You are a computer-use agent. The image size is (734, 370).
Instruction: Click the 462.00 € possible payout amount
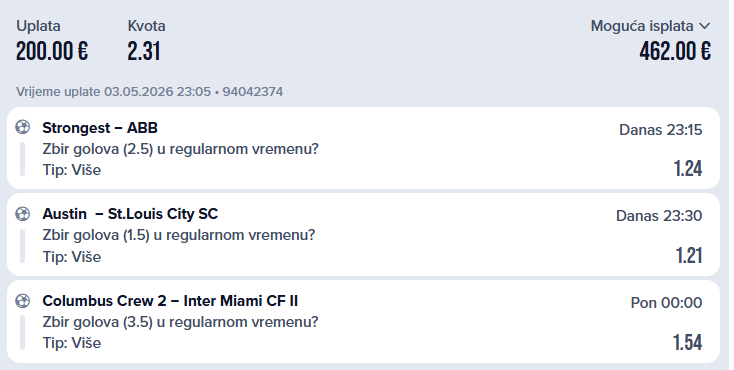(675, 51)
